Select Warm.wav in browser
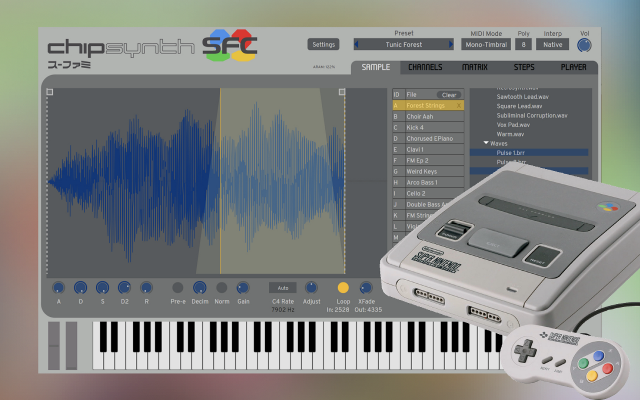 pos(510,134)
